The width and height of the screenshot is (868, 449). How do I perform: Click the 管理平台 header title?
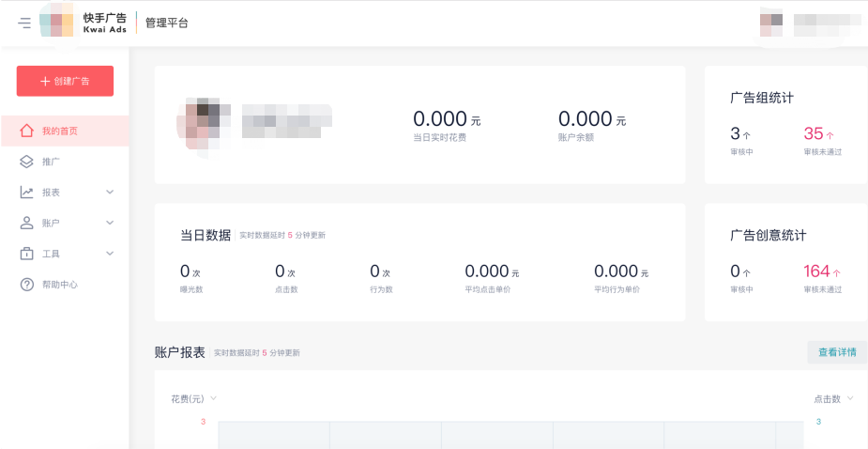click(x=167, y=23)
